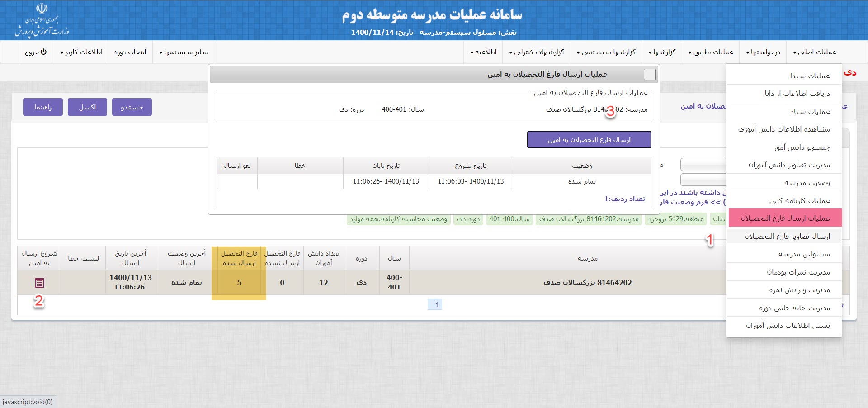
Task: Sort by the مدرسه column header
Action: coord(587,258)
